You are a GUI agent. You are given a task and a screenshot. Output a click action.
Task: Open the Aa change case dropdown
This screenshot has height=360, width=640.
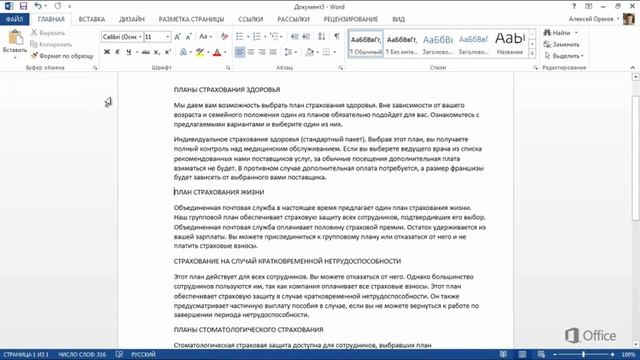pos(205,37)
